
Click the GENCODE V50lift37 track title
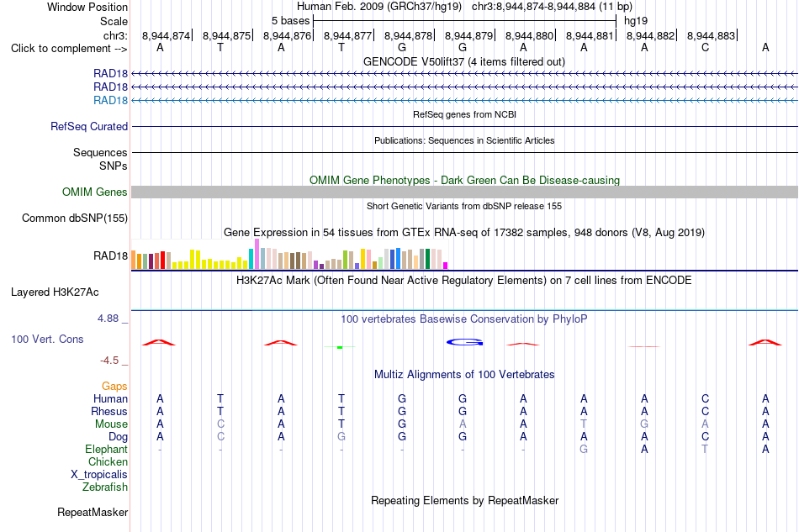(464, 61)
